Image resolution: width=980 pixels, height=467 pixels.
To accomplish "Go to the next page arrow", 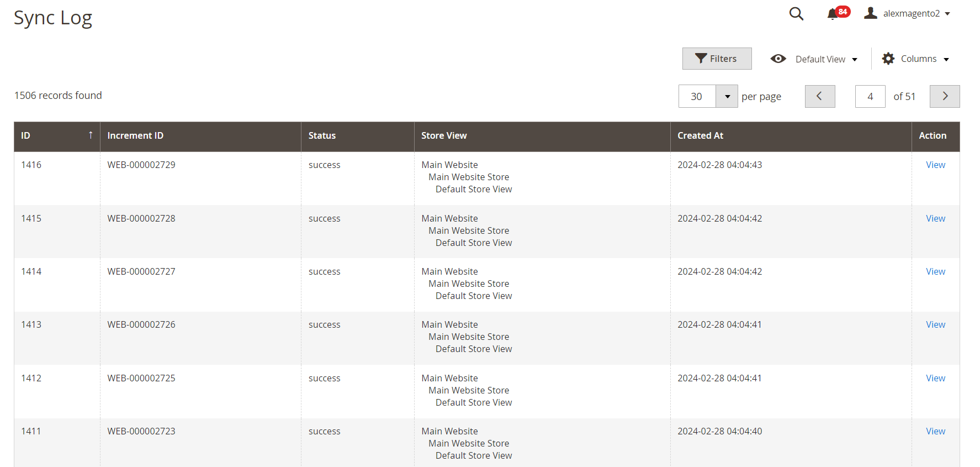I will [944, 96].
